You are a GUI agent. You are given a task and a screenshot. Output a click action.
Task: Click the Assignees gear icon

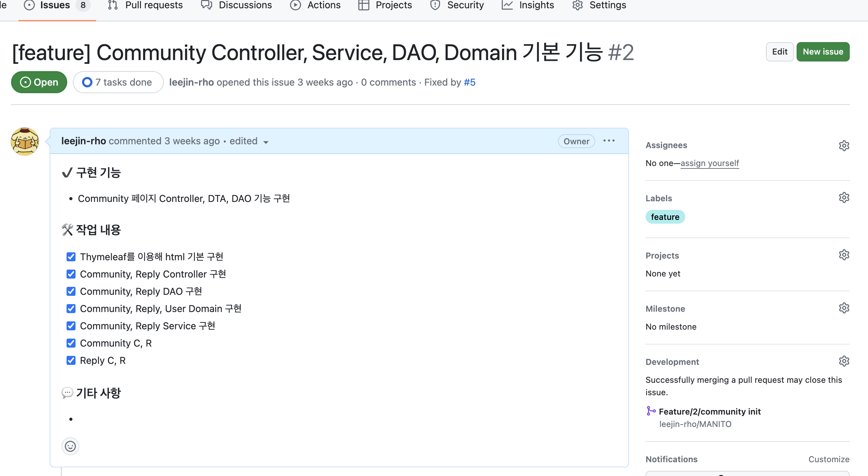[844, 146]
